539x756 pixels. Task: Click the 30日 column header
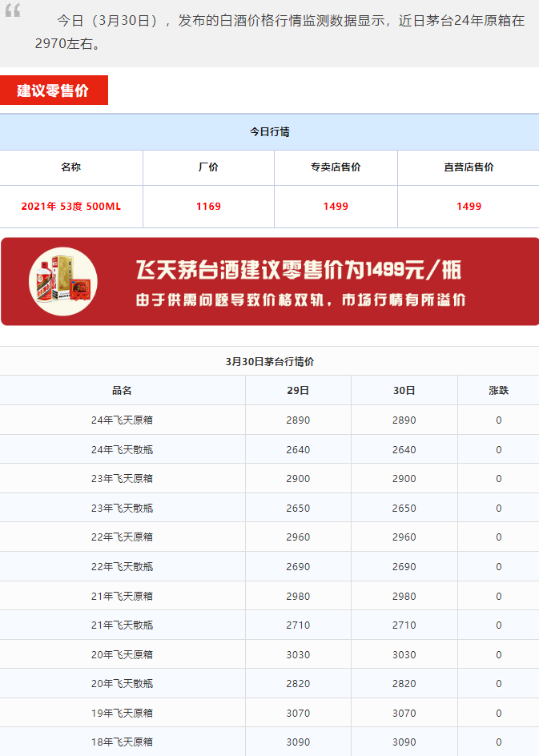click(404, 391)
